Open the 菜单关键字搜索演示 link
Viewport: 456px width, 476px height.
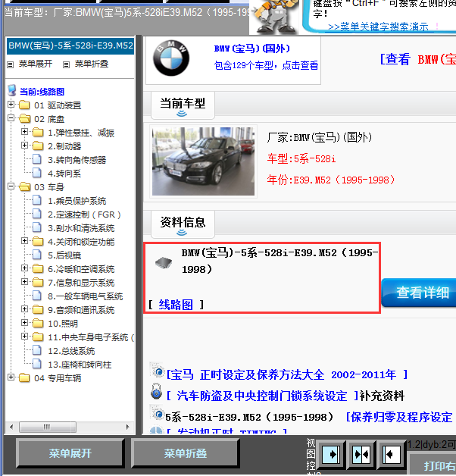point(378,27)
